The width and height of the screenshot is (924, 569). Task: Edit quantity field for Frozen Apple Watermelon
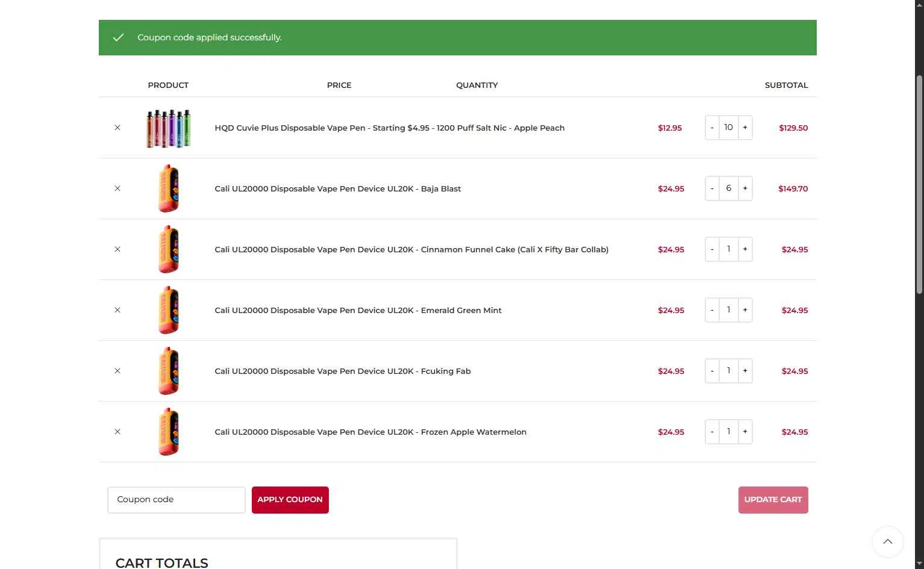coord(729,432)
